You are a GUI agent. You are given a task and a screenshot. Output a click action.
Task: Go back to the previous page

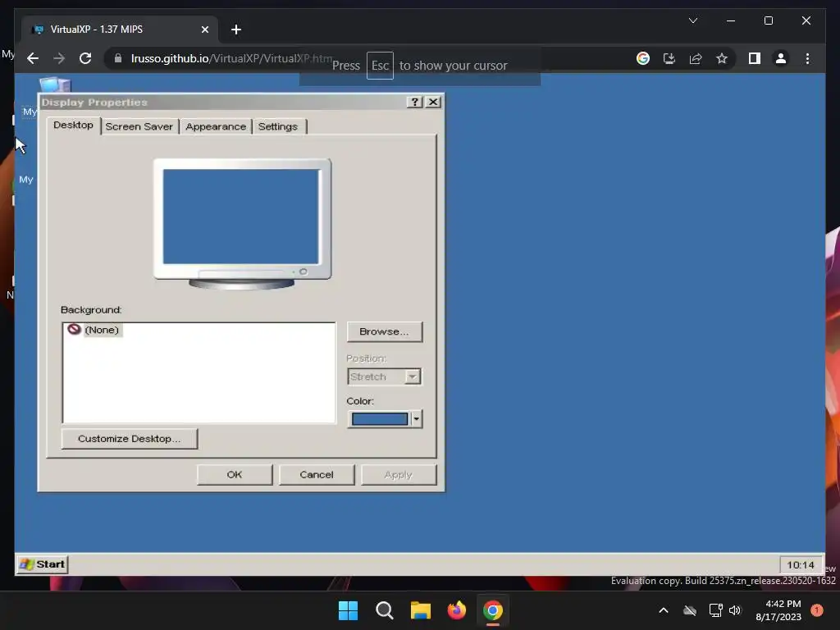coord(33,58)
